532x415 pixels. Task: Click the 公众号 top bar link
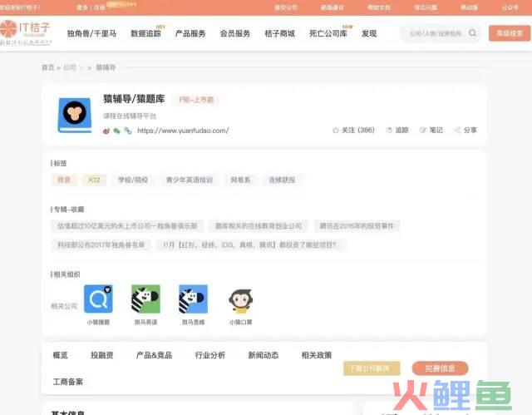tap(510, 7)
